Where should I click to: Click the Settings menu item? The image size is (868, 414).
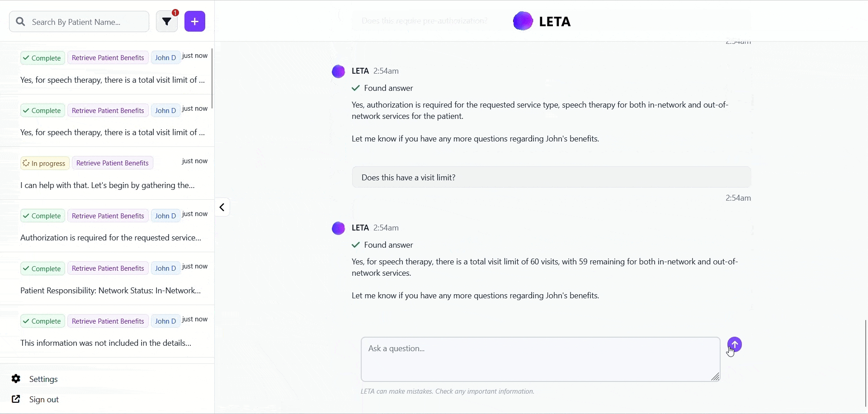(43, 379)
